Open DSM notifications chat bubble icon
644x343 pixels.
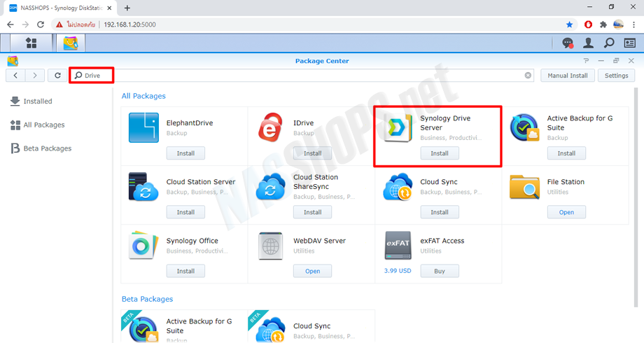coord(568,43)
